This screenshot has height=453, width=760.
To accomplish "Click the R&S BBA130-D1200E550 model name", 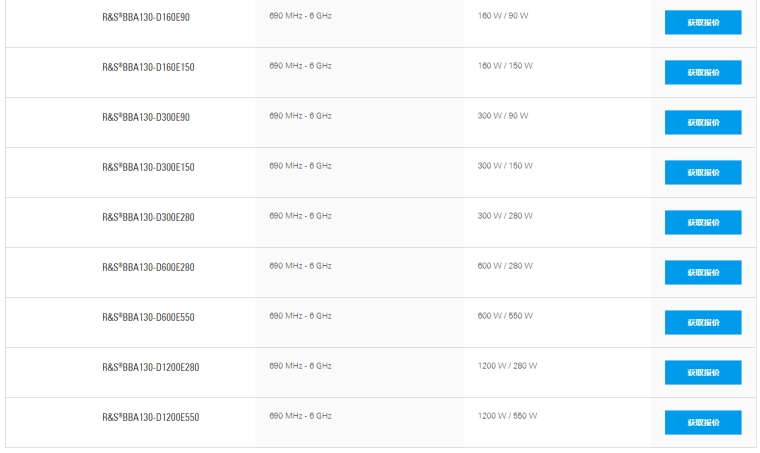I will tap(150, 417).
